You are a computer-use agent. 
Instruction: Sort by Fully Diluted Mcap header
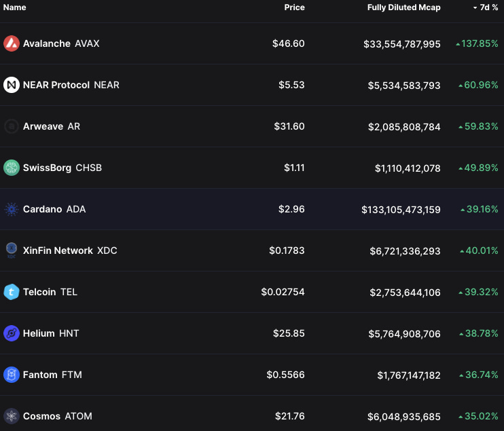tap(404, 7)
